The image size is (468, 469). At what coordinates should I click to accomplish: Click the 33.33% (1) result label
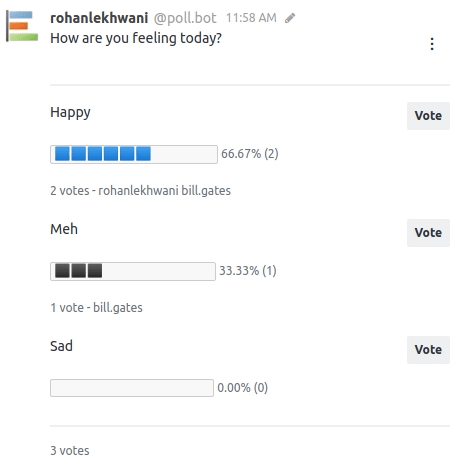pos(248,271)
